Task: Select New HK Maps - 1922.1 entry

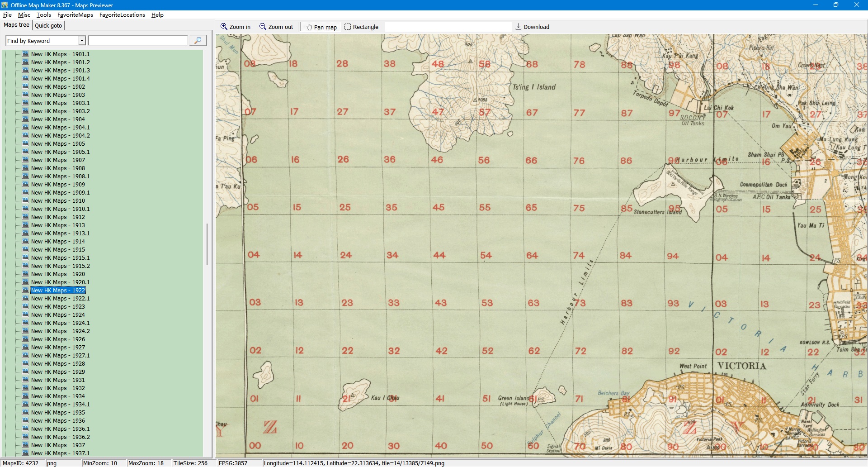Action: point(60,298)
